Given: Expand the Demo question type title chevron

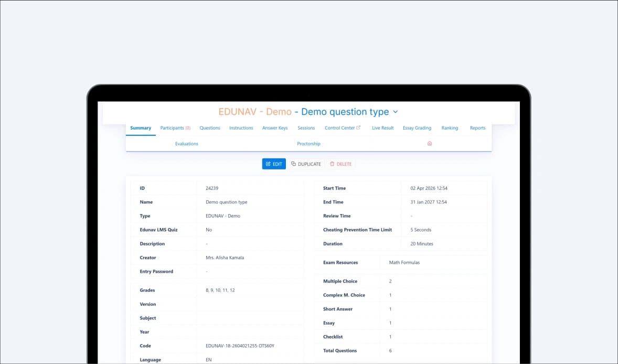Looking at the screenshot, I should 396,112.
